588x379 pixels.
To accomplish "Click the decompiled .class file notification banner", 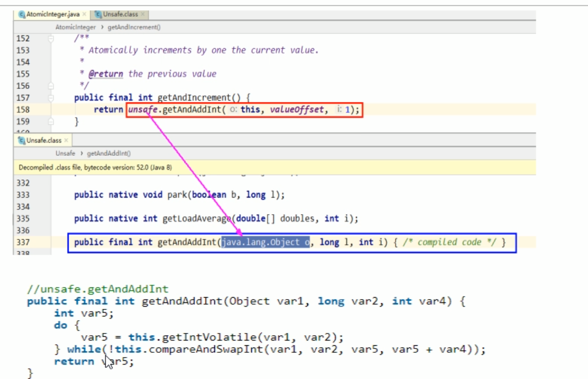I will (274, 168).
